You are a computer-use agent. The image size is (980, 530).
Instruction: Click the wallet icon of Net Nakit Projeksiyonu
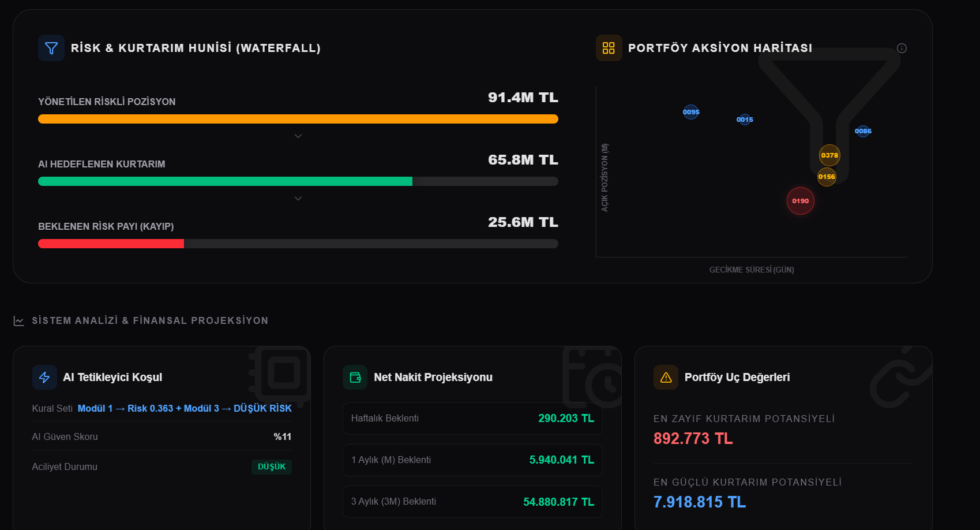pos(355,377)
